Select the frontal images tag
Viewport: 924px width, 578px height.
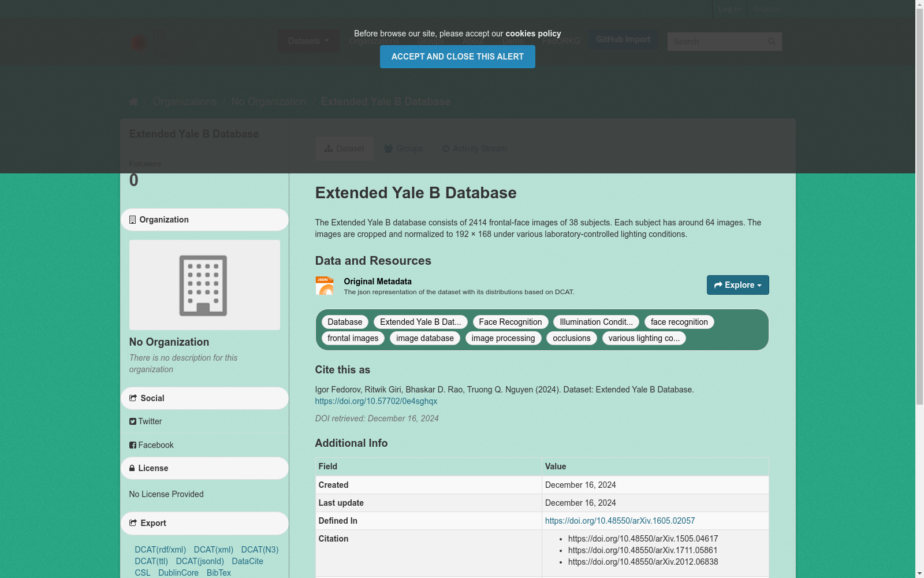pos(353,338)
